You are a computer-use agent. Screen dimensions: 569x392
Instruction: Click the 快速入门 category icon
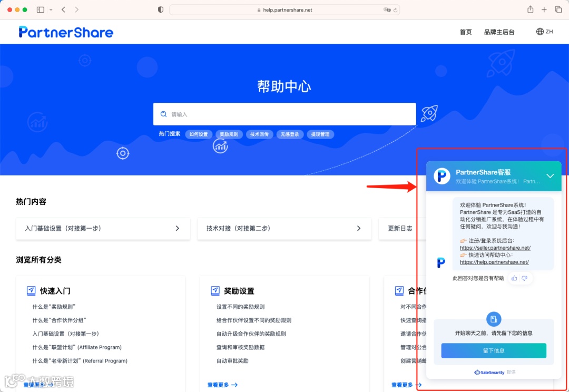(31, 291)
